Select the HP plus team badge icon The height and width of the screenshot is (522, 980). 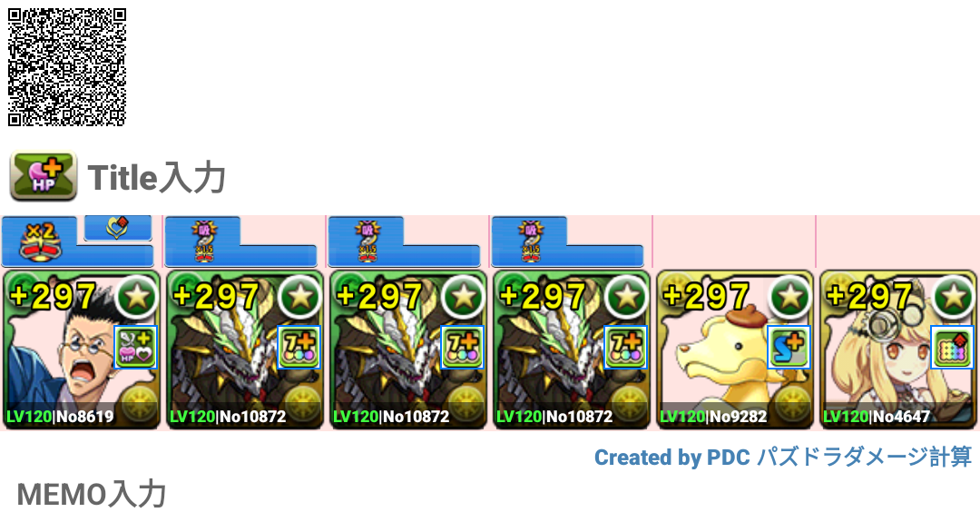(x=44, y=176)
